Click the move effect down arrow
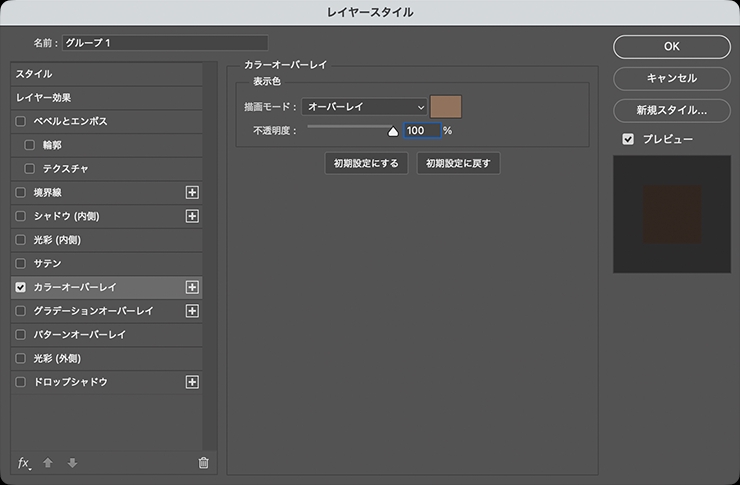The image size is (740, 485). coord(71,462)
